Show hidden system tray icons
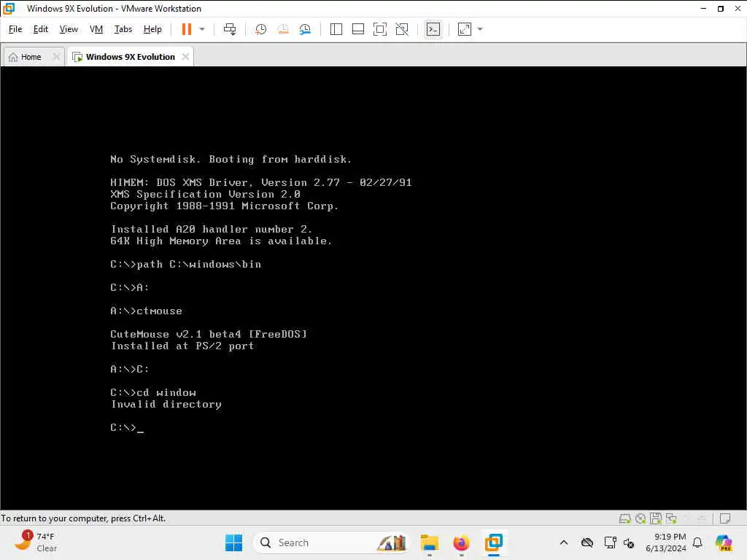The height and width of the screenshot is (560, 747). 564,542
